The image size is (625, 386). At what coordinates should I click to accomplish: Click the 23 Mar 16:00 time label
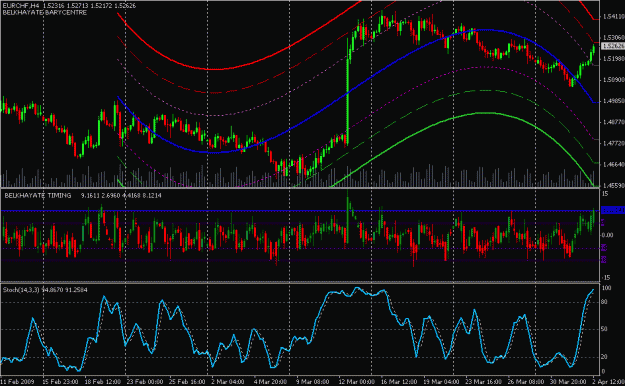(483, 382)
